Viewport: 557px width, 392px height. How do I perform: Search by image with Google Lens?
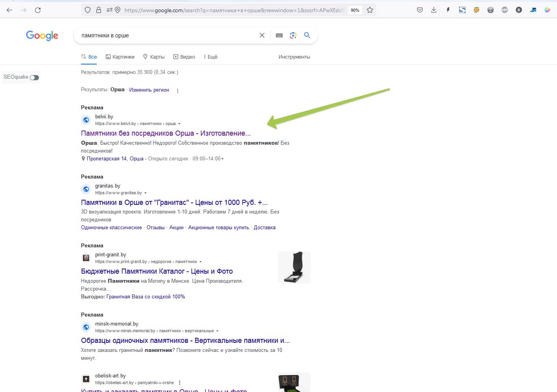click(293, 35)
